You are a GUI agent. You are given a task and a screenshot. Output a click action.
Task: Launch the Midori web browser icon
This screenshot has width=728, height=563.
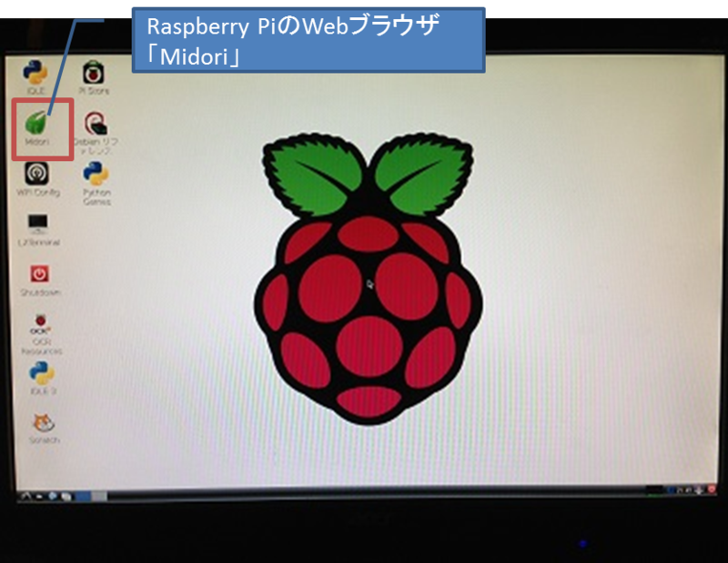pos(36,127)
